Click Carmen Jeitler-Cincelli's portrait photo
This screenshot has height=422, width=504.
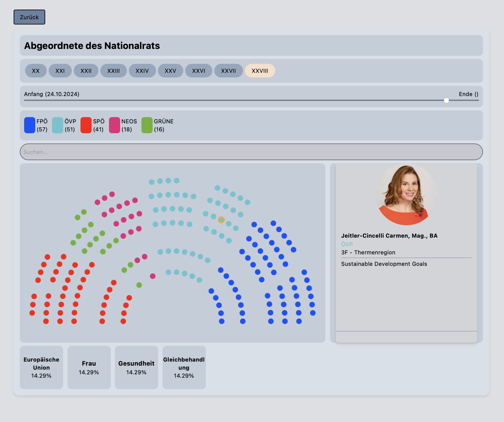point(406,195)
